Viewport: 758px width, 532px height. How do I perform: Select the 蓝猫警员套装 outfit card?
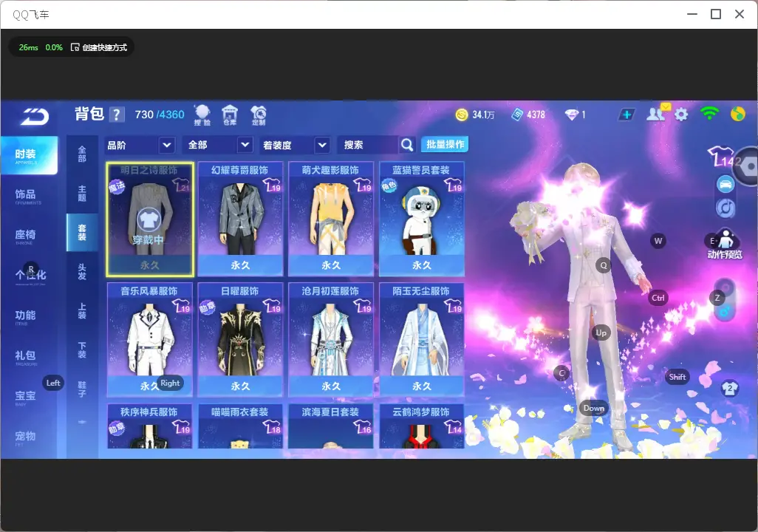[422, 219]
